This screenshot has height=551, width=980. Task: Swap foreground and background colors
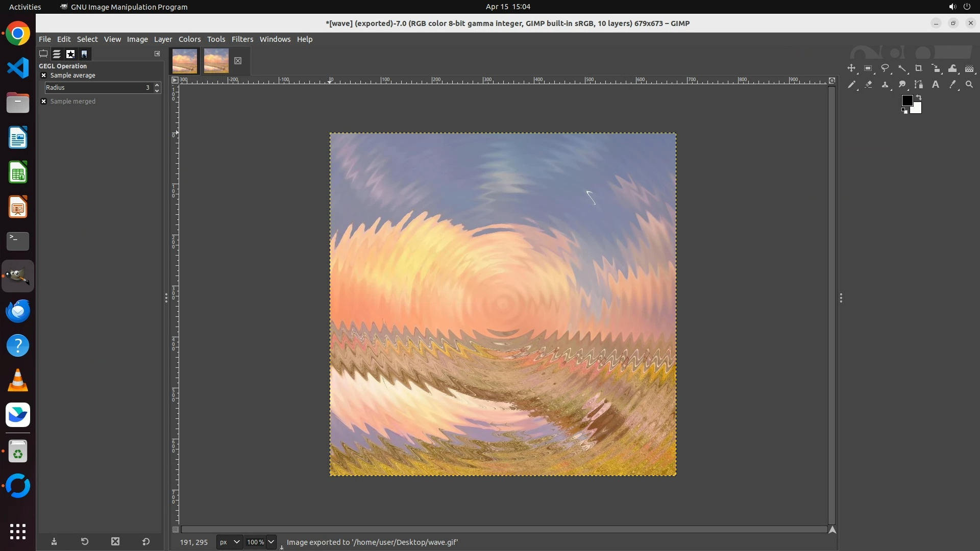[919, 97]
